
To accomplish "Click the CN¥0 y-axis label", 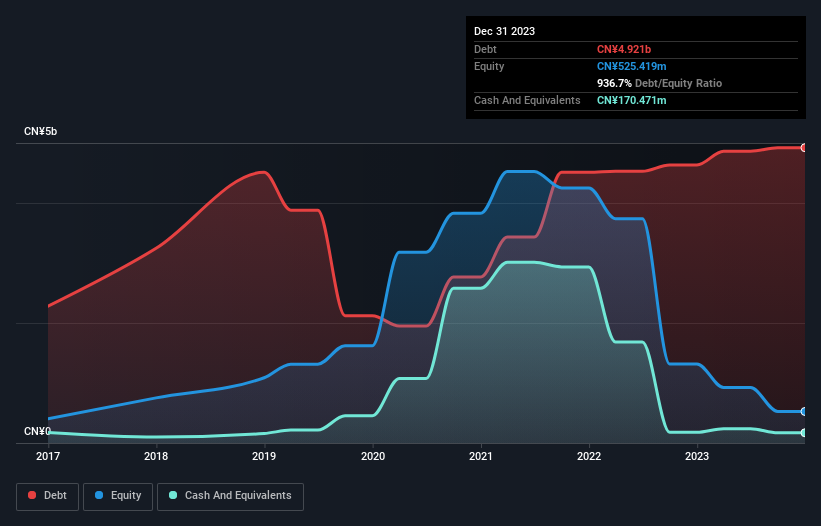I will [37, 431].
